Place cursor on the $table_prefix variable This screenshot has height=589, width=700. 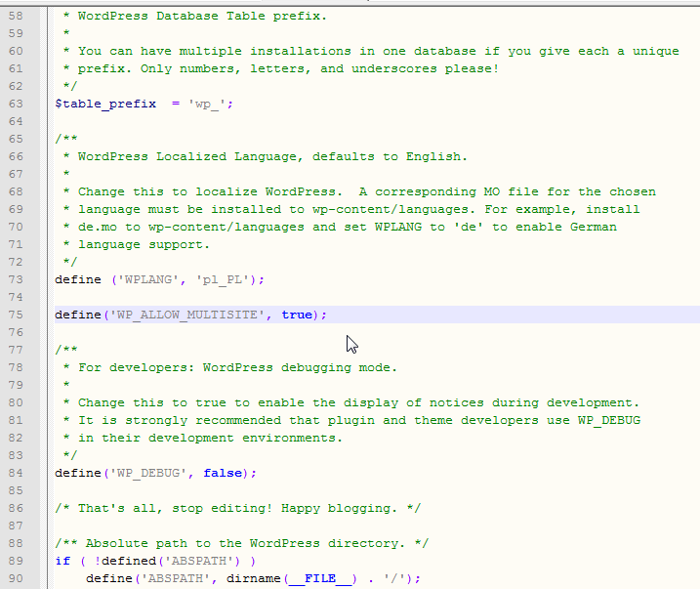pos(105,105)
